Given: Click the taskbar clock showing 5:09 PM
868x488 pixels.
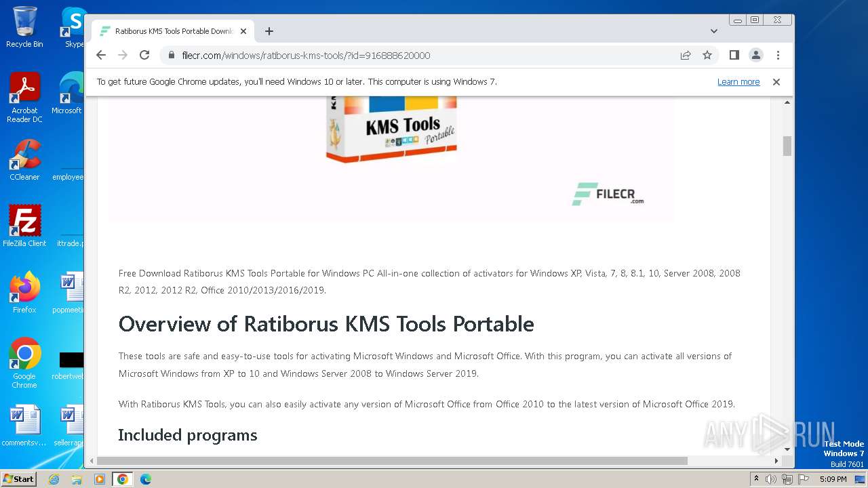Looking at the screenshot, I should 833,479.
